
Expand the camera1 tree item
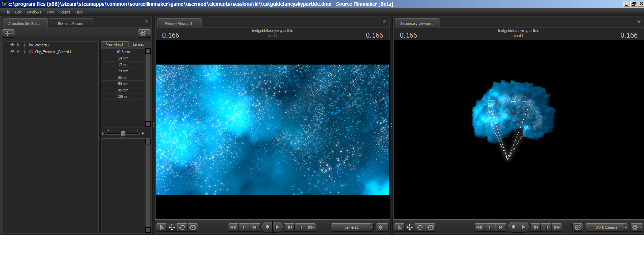tap(19, 45)
